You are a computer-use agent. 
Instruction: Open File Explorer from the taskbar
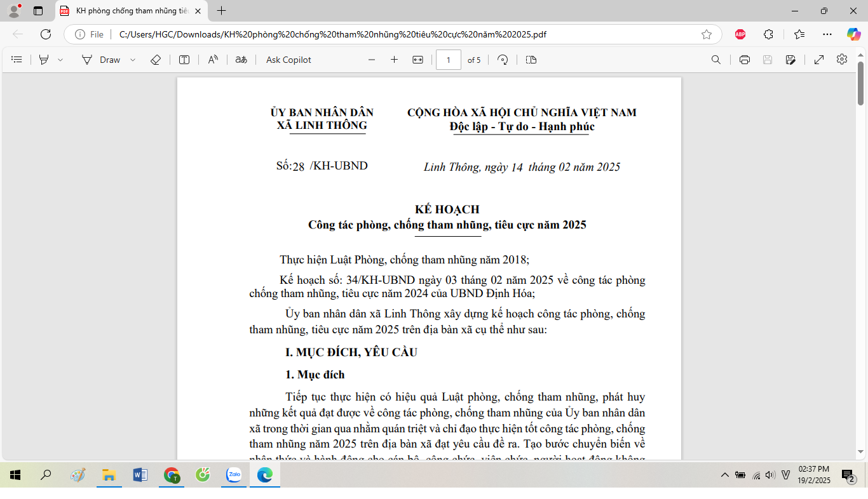point(109,475)
